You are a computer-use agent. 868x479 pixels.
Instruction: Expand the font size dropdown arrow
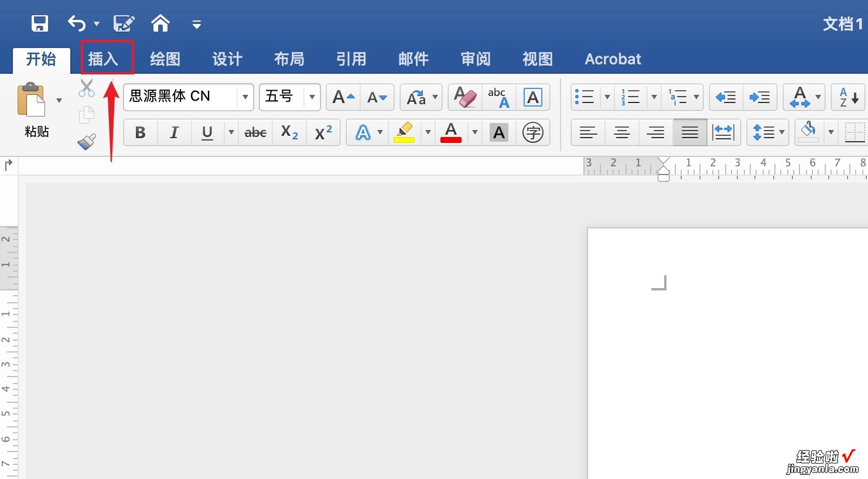coord(312,97)
